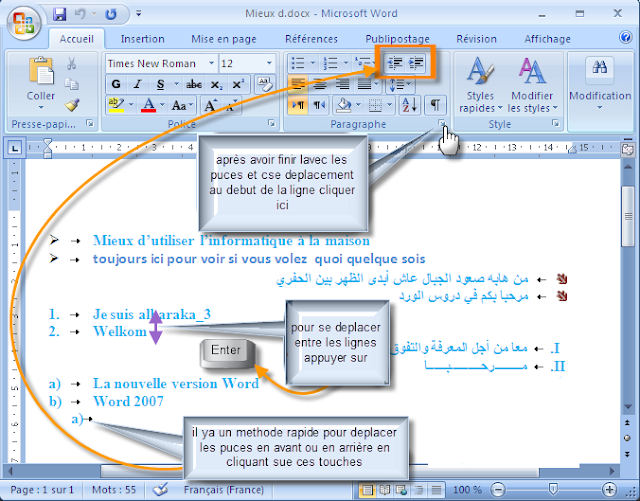
Task: Toggle underline with the S button
Action: [160, 85]
